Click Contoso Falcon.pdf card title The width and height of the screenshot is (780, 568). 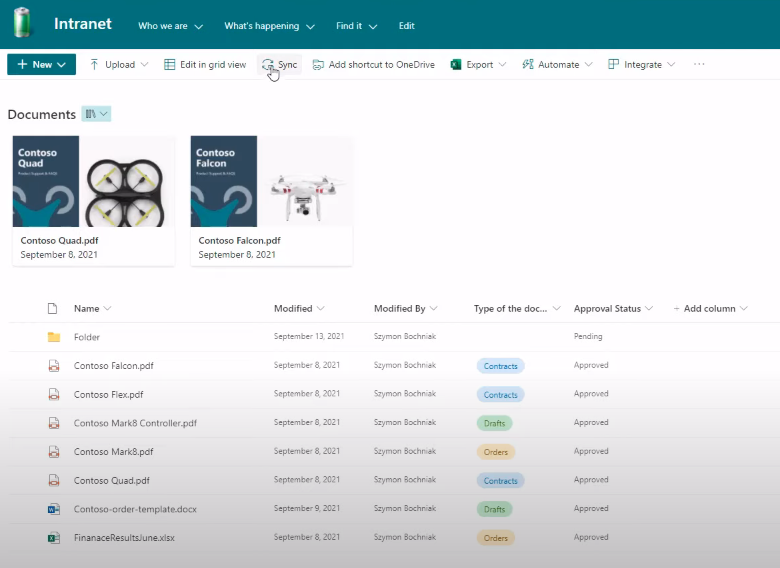[239, 241]
